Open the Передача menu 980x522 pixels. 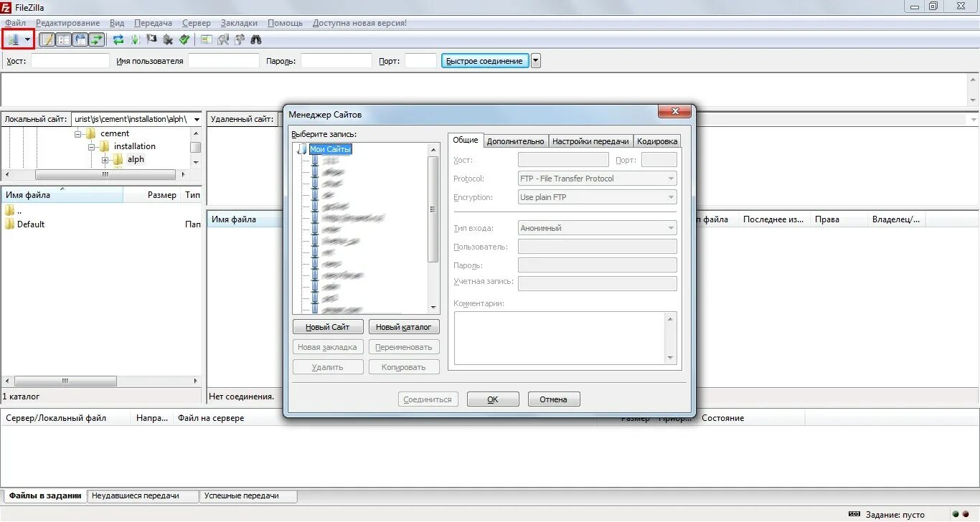[x=153, y=23]
